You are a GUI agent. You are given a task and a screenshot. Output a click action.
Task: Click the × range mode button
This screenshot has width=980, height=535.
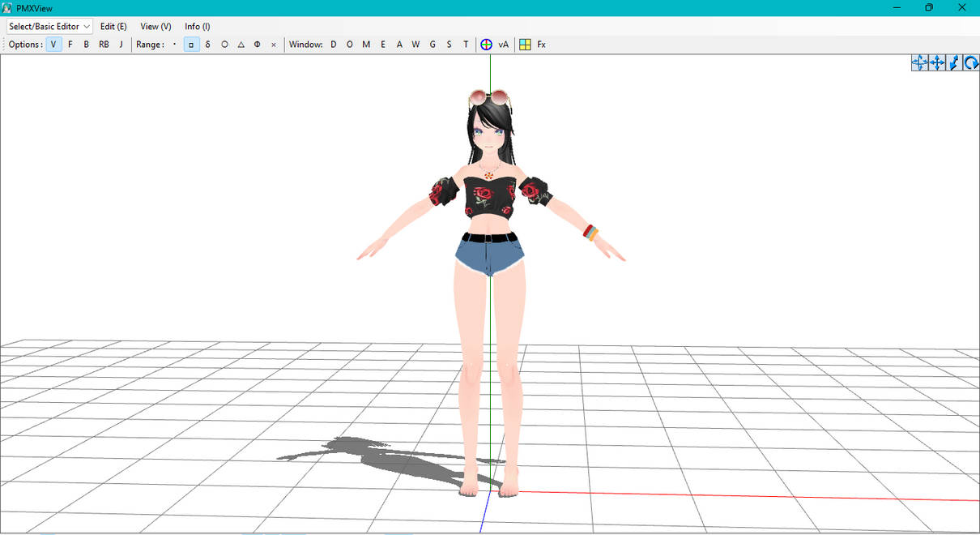point(274,45)
